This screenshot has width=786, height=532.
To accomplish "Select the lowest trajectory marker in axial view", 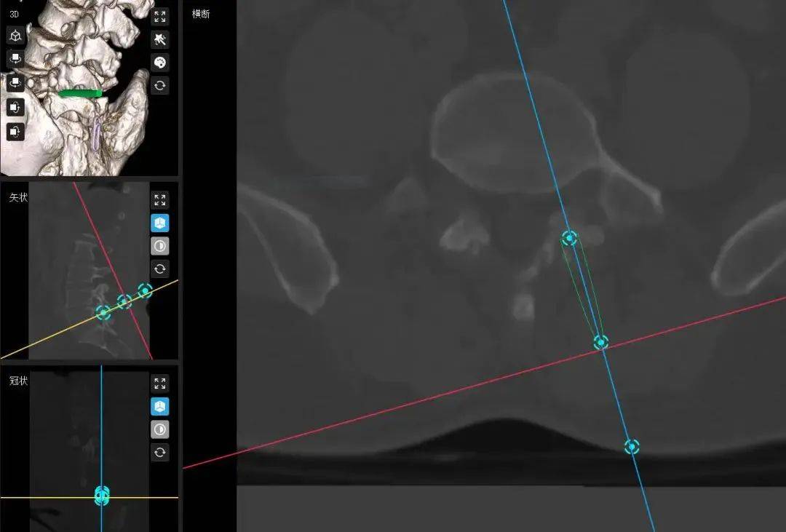I will [632, 447].
